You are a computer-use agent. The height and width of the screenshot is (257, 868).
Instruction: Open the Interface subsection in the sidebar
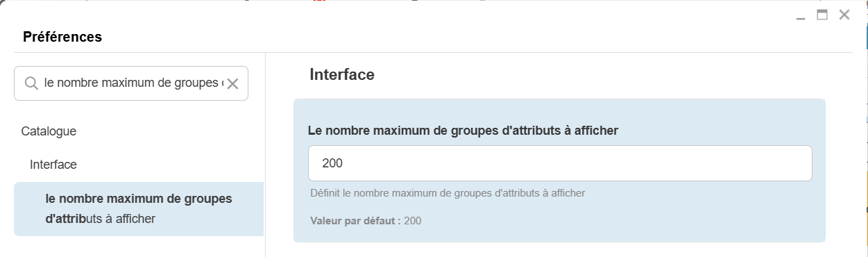pyautogui.click(x=53, y=165)
